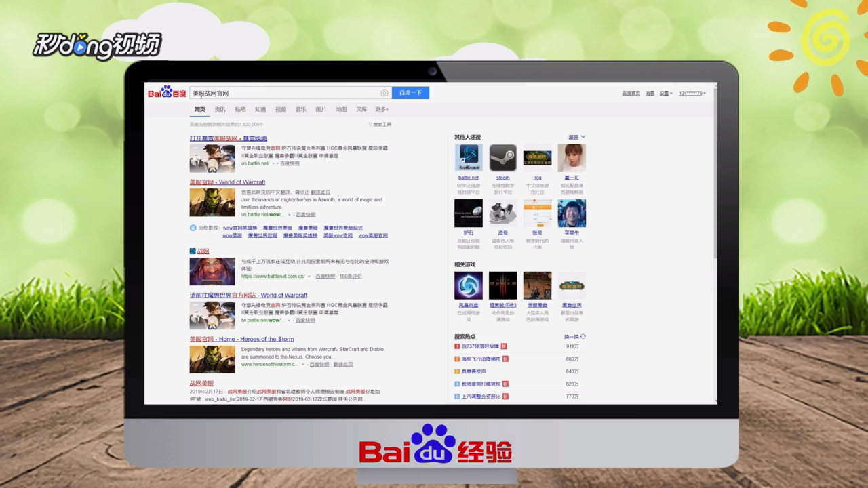Open the 战网 search result title
This screenshot has height=488, width=868.
pos(203,251)
